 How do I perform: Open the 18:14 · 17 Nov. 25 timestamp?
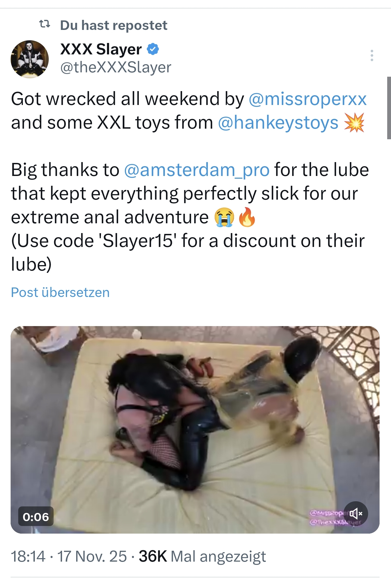[69, 556]
